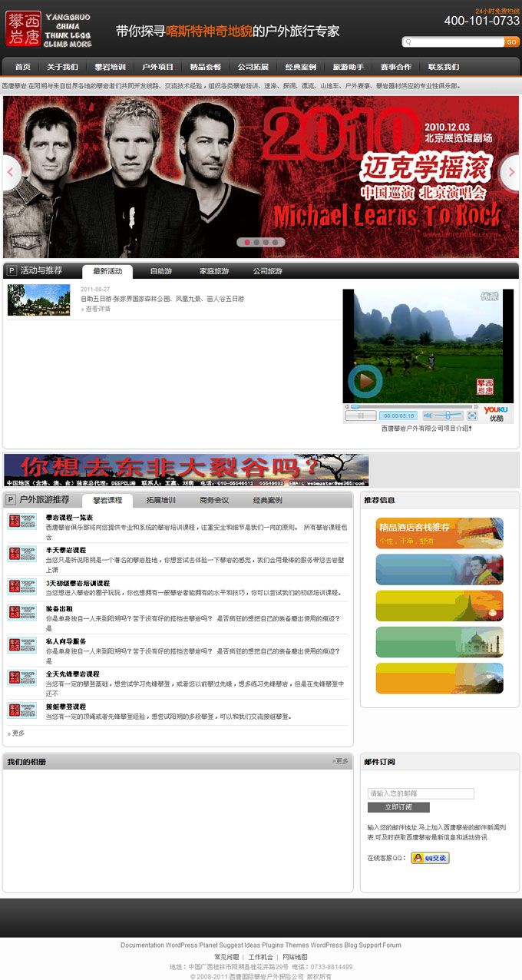Image resolution: width=522 pixels, height=980 pixels.
Task: Play the Youku video with big play icon
Action: click(365, 381)
